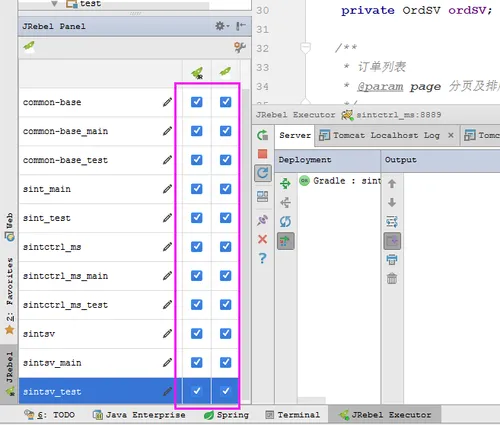Toggle second checkbox for common-base_test
500x425 pixels.
pos(226,160)
